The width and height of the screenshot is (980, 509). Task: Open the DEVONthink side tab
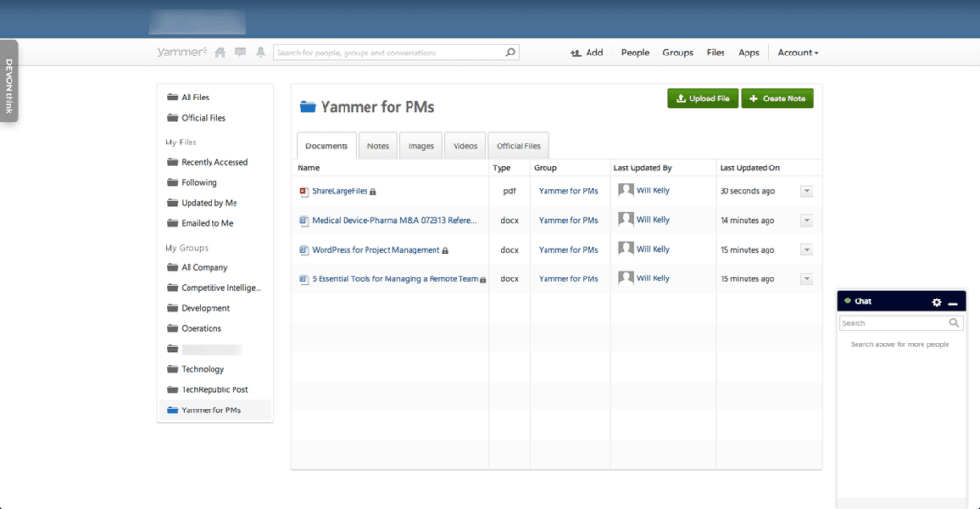(9, 81)
